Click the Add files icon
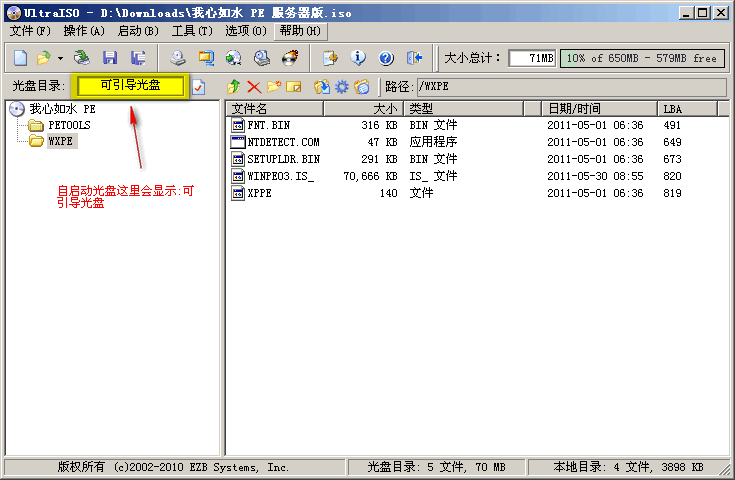Viewport: 735px width, 480px height. click(330, 58)
